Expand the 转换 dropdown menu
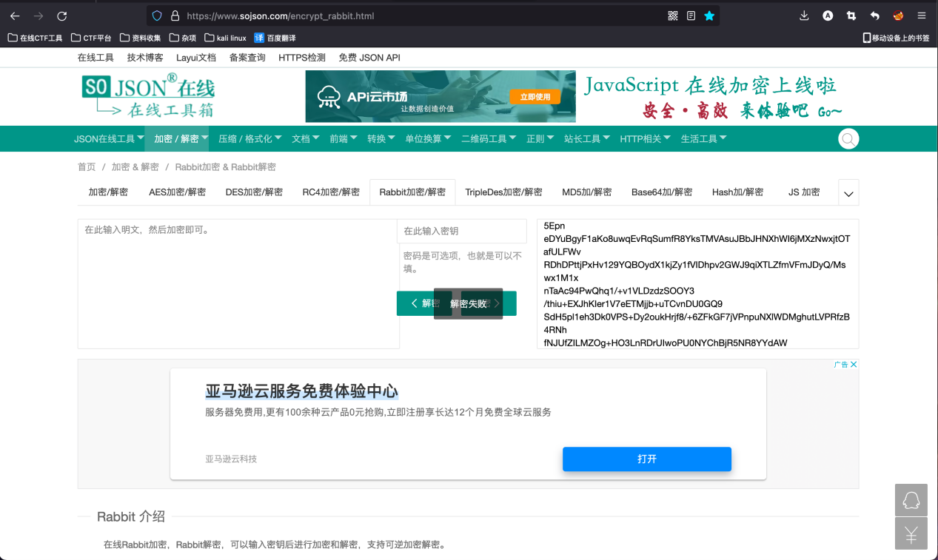 coord(381,139)
